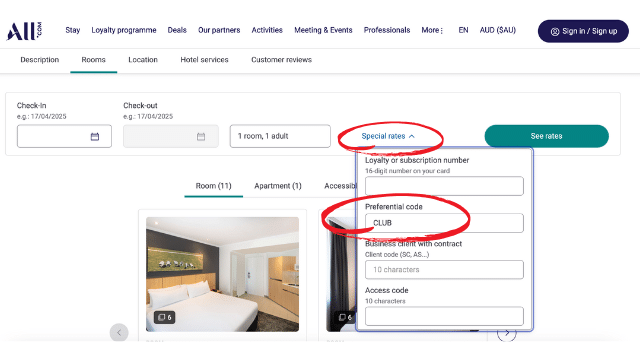
Task: Click the Access code field
Action: tap(444, 316)
